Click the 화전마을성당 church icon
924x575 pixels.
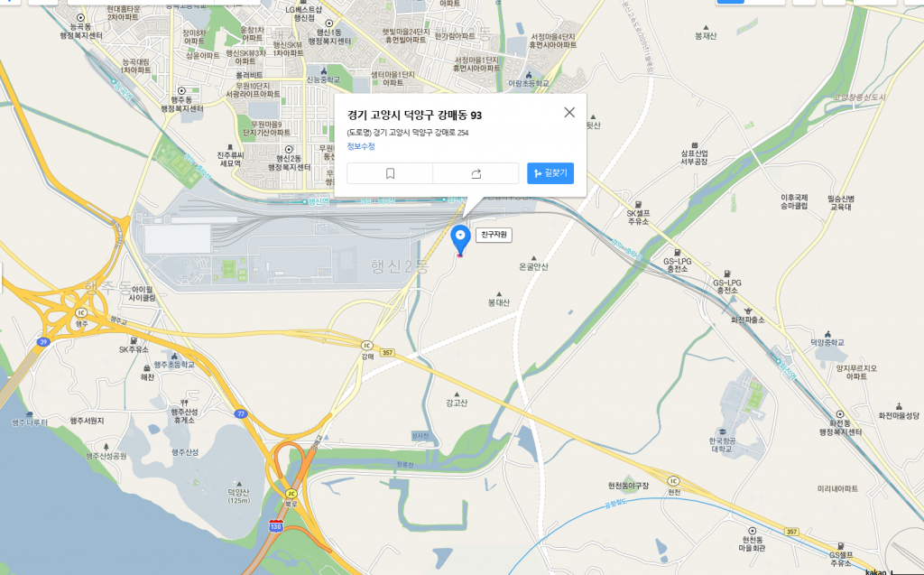pos(899,406)
